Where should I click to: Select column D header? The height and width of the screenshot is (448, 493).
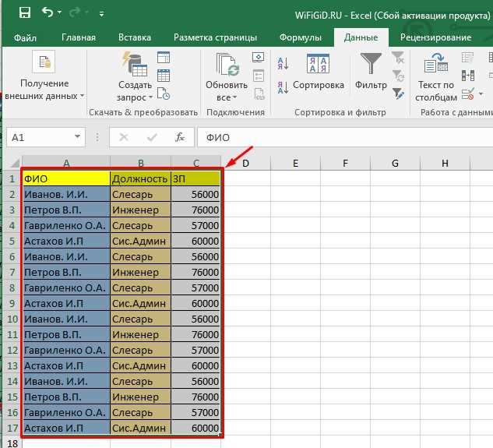pos(245,163)
